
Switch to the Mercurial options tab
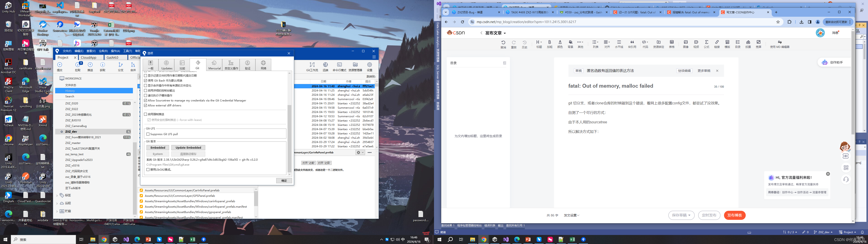coord(214,64)
